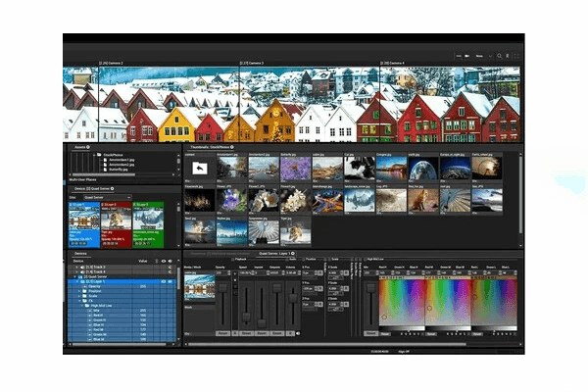Select Amsterdam1.jpg in the Assets tree

pos(122,160)
